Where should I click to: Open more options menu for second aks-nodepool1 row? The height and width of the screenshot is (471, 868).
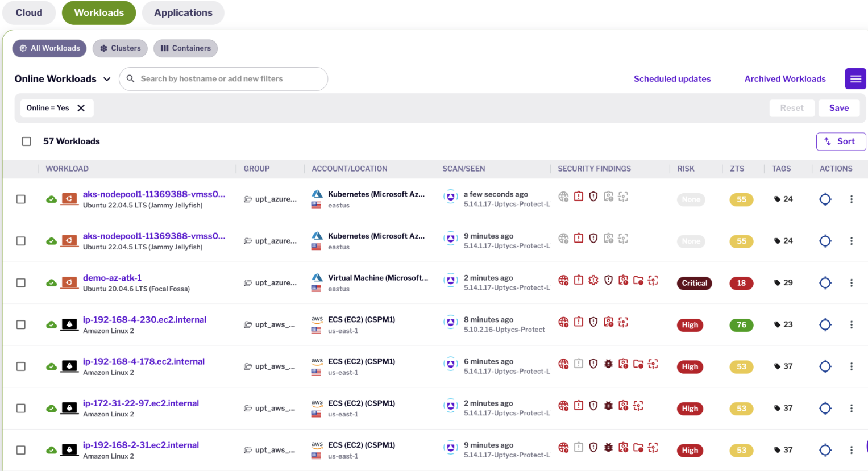coord(852,241)
